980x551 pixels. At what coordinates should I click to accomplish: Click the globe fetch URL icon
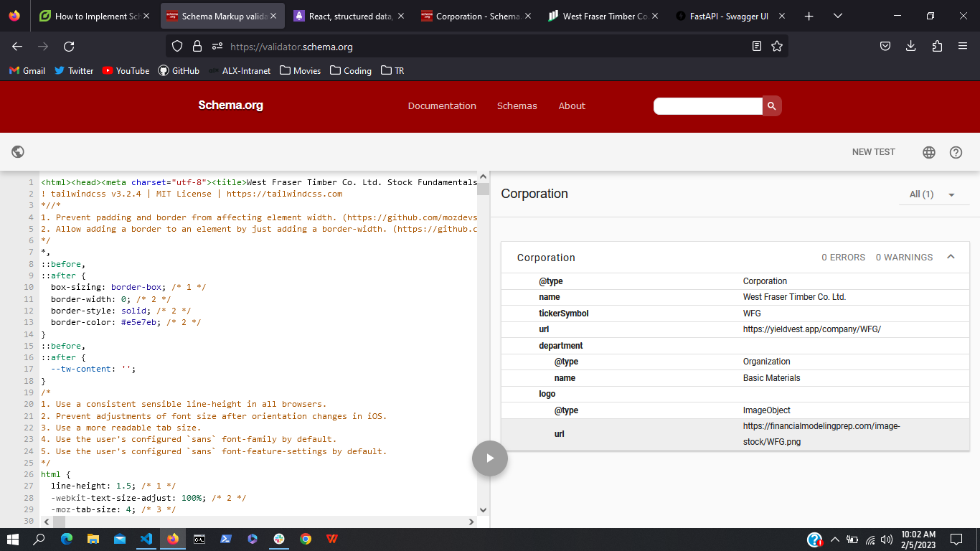click(18, 152)
